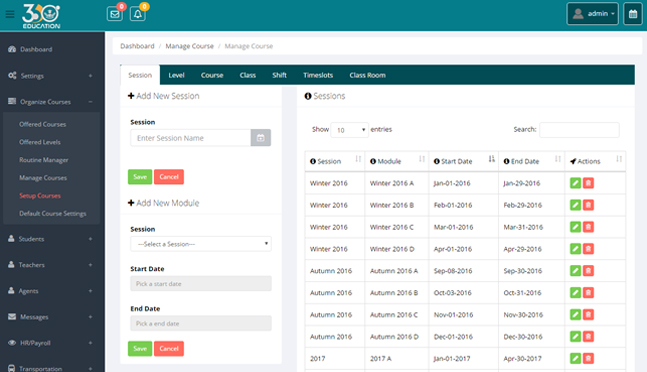Sort table by Start Date column
Image resolution: width=647 pixels, height=372 pixels.
tap(464, 161)
